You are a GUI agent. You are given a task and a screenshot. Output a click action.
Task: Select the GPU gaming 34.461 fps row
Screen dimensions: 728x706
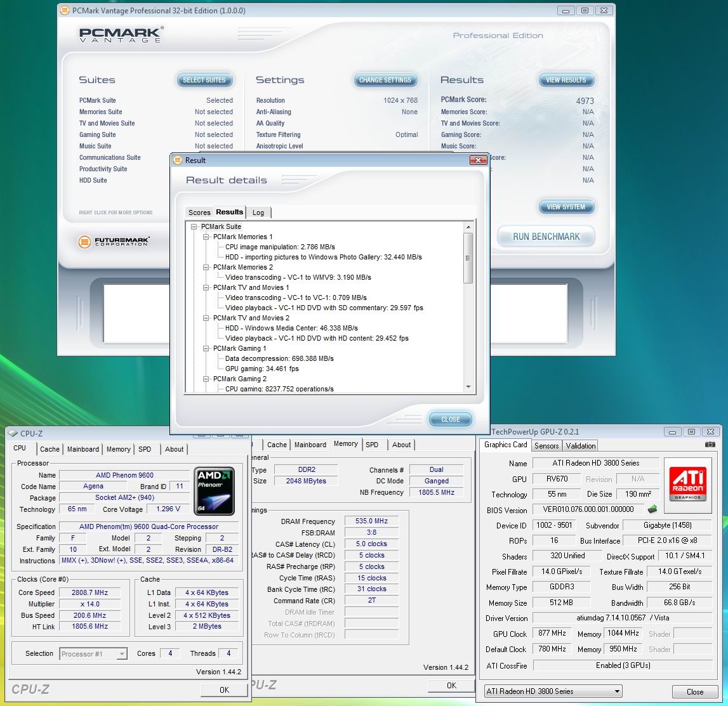(x=262, y=369)
